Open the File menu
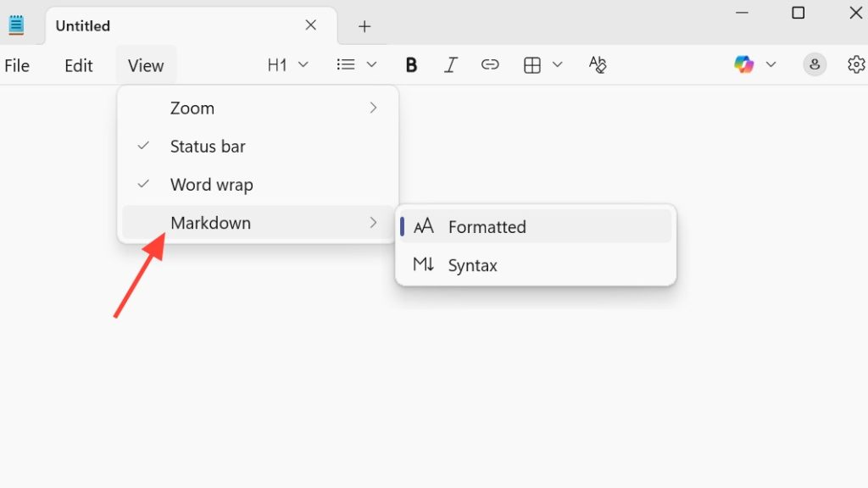The height and width of the screenshot is (488, 868). click(x=17, y=66)
